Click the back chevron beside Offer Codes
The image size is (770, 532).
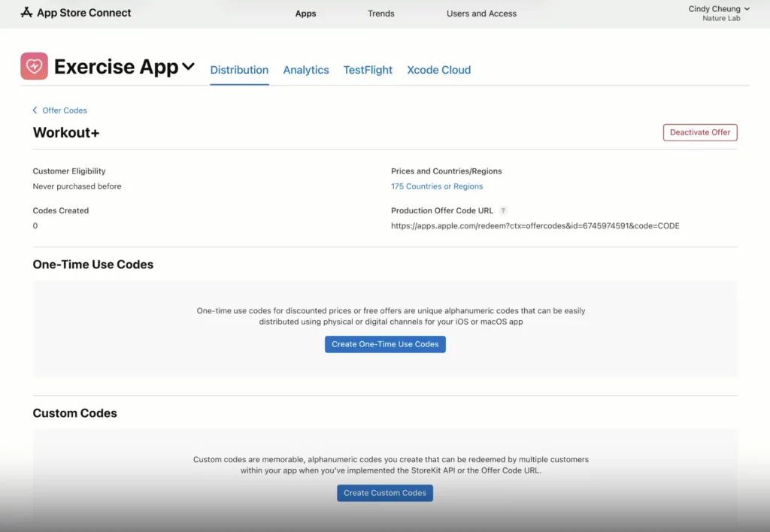pyautogui.click(x=35, y=110)
